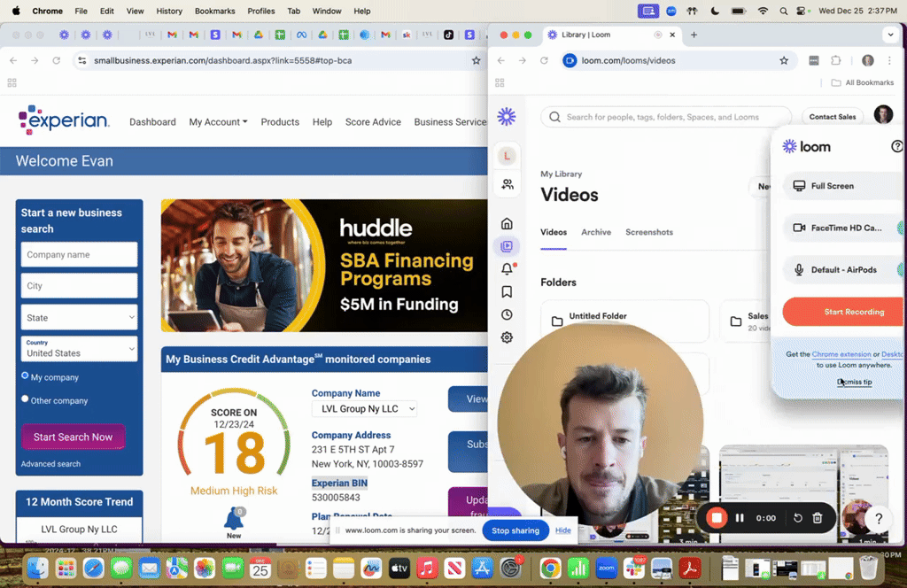Open the FaceTime HD Camera selector

[842, 228]
